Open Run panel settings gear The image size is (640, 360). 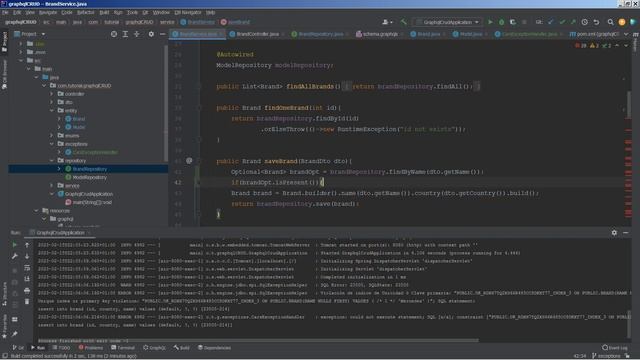[x=614, y=233]
